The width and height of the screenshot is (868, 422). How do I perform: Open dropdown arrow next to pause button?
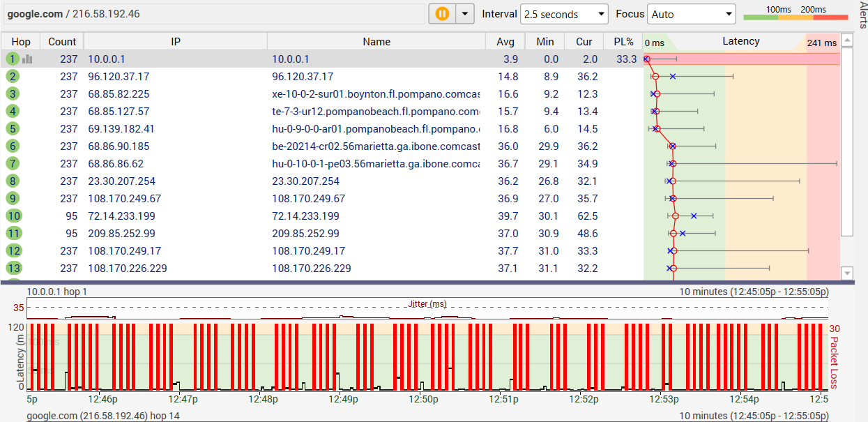pos(464,14)
